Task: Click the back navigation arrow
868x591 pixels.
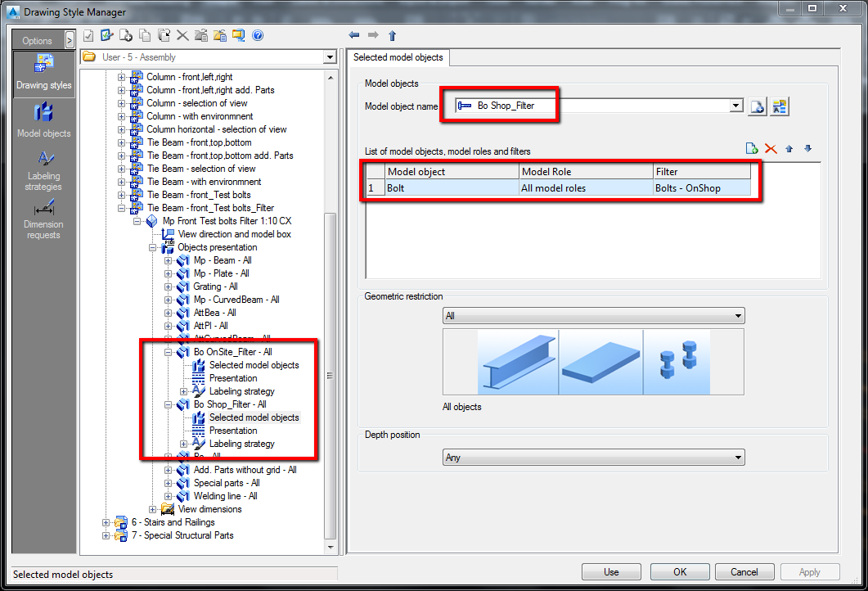Action: click(354, 35)
